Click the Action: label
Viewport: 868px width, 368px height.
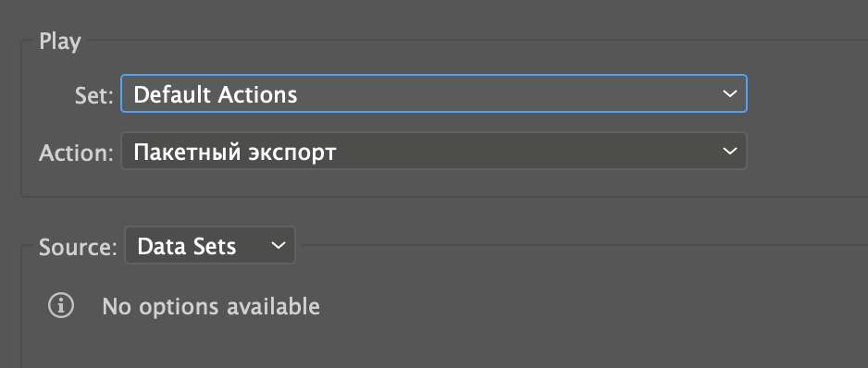pos(76,153)
